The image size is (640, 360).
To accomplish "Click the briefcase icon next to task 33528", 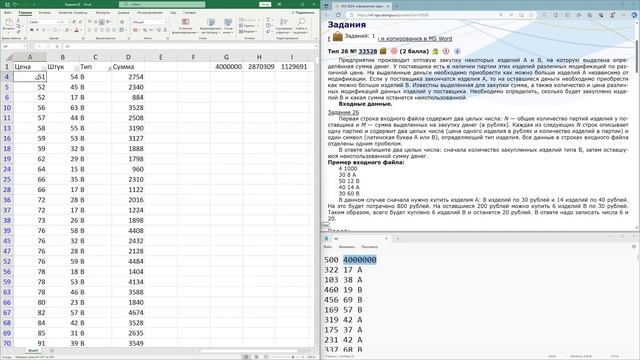I will (383, 51).
